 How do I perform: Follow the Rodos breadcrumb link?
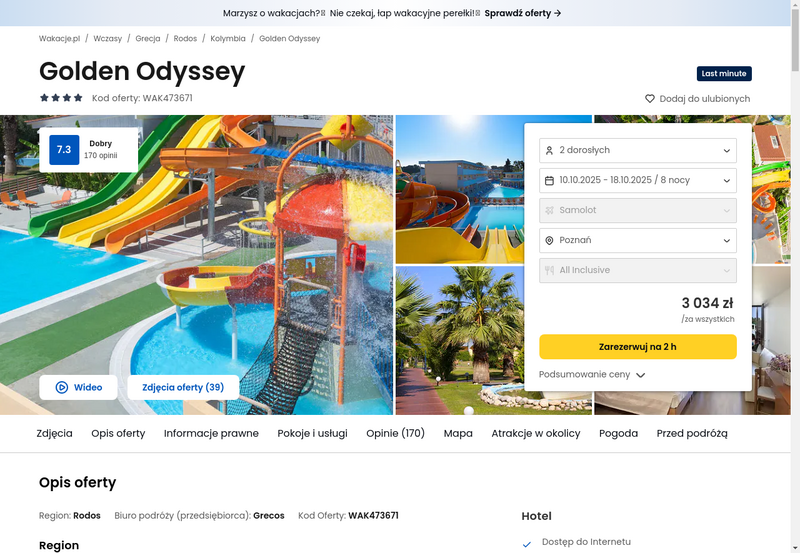pyautogui.click(x=185, y=38)
